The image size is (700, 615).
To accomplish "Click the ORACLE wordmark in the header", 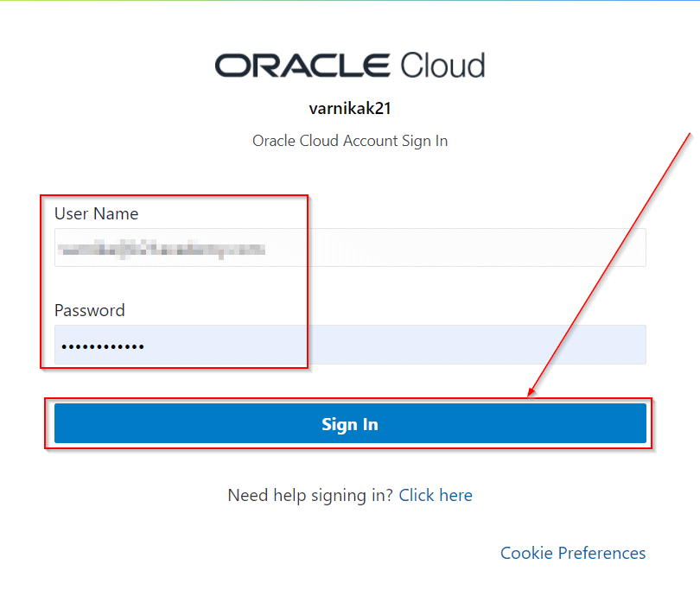I will point(302,66).
